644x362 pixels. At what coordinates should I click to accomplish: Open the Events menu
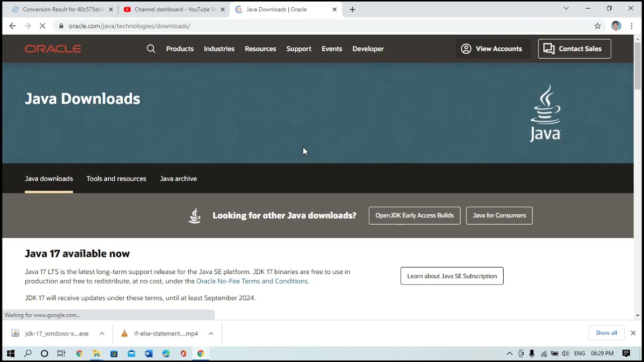click(x=332, y=49)
